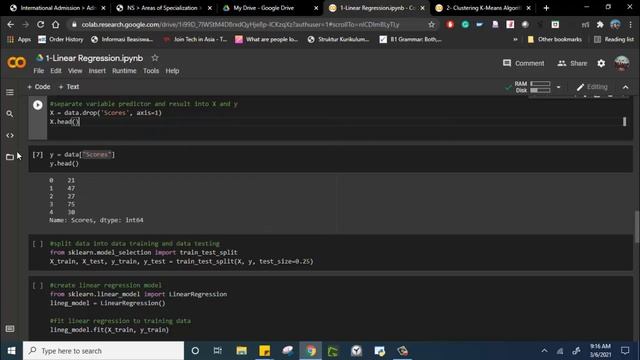Image resolution: width=640 pixels, height=360 pixels.
Task: Open the View menu
Action: (x=75, y=71)
